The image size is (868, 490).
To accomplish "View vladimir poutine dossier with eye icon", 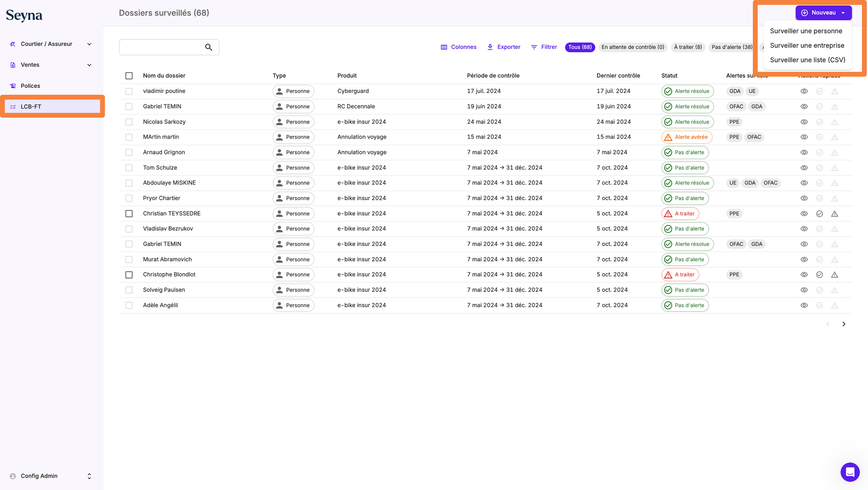I will click(804, 91).
